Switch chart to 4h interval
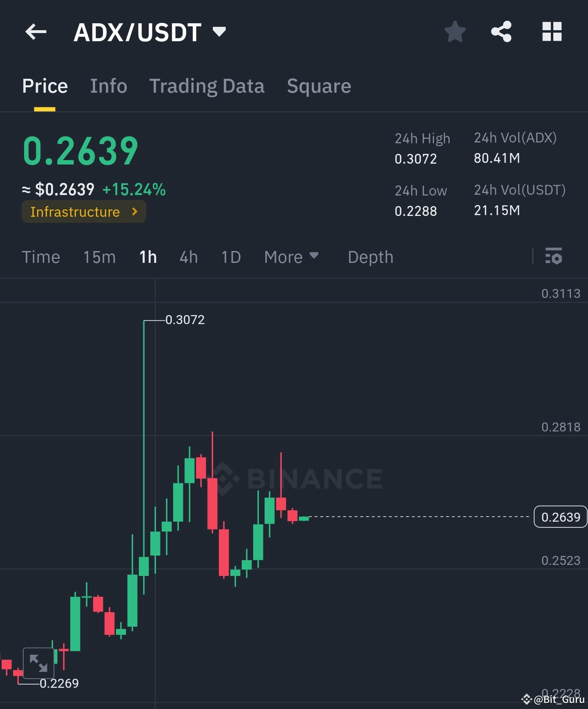588x709 pixels. [x=188, y=257]
